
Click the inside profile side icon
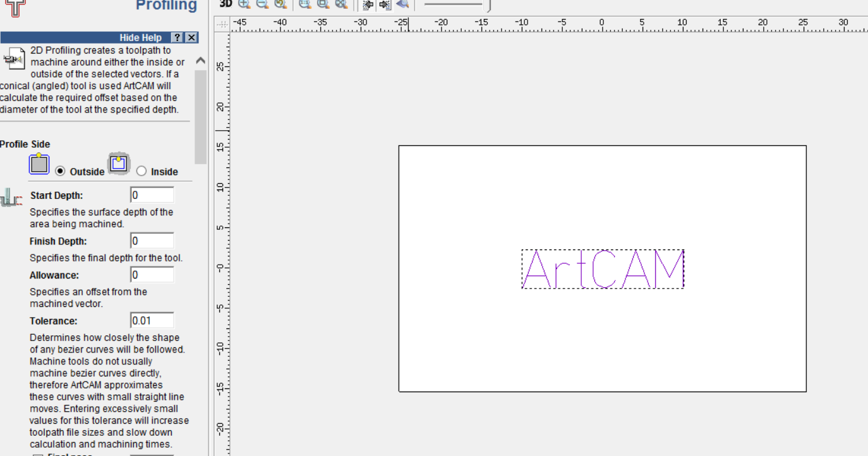(x=119, y=164)
